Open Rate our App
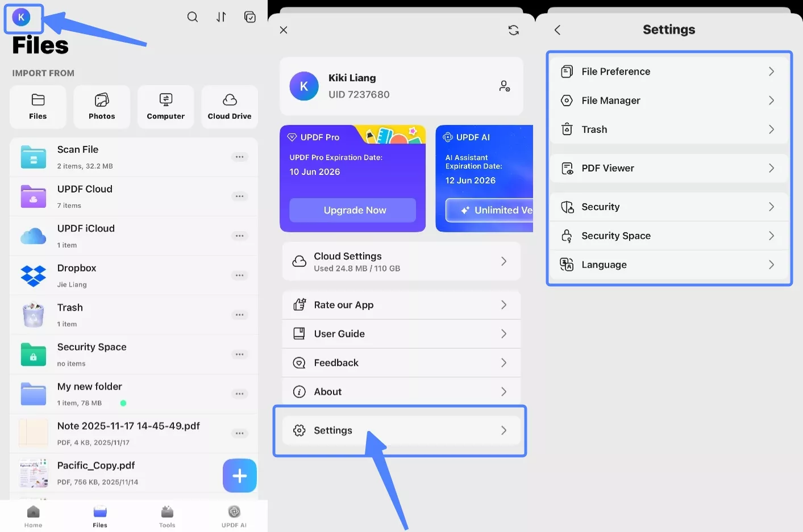 (x=401, y=305)
